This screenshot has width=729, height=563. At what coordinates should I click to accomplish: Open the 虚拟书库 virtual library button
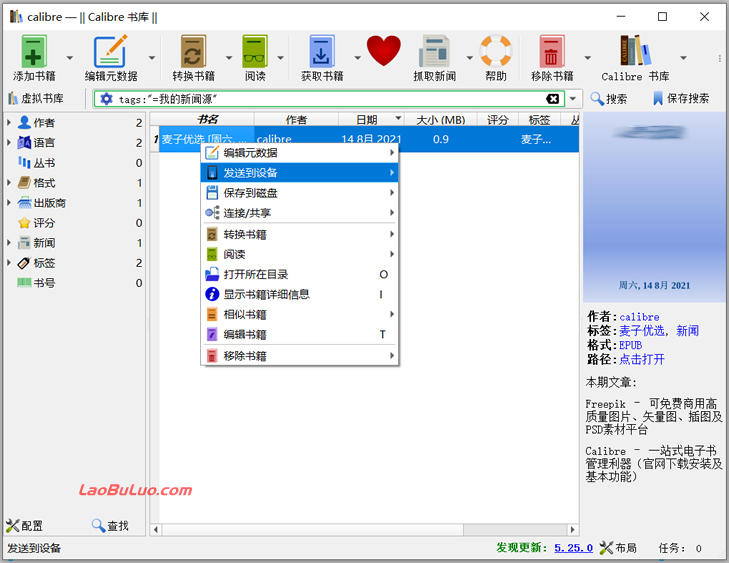pos(36,99)
